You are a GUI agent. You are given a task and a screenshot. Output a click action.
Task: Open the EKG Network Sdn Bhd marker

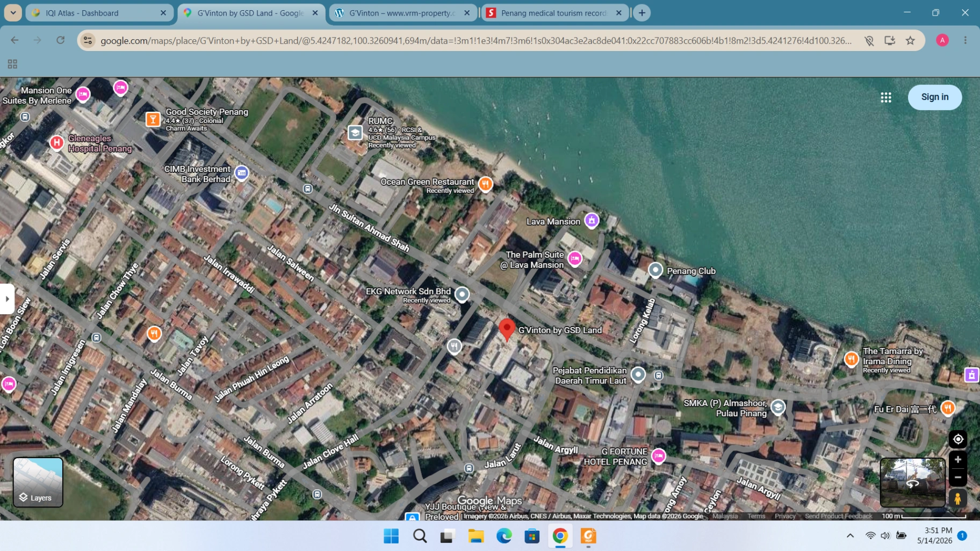[462, 294]
